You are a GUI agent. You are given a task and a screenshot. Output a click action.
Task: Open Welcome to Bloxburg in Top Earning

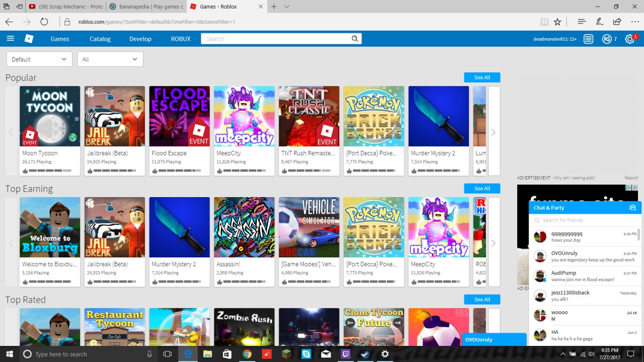(x=50, y=227)
